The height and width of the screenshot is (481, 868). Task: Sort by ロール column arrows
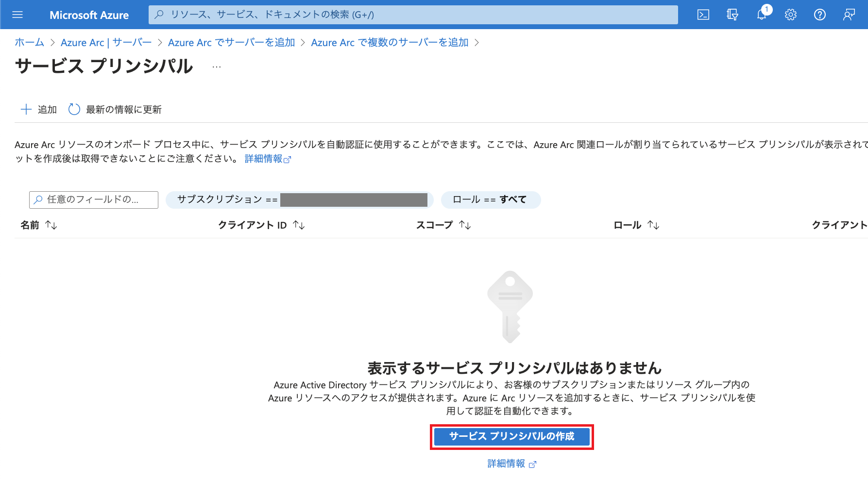pos(653,225)
